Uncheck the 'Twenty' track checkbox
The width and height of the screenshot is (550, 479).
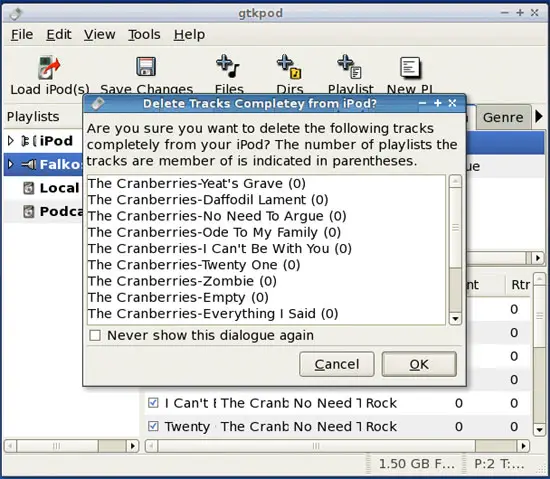tap(153, 426)
